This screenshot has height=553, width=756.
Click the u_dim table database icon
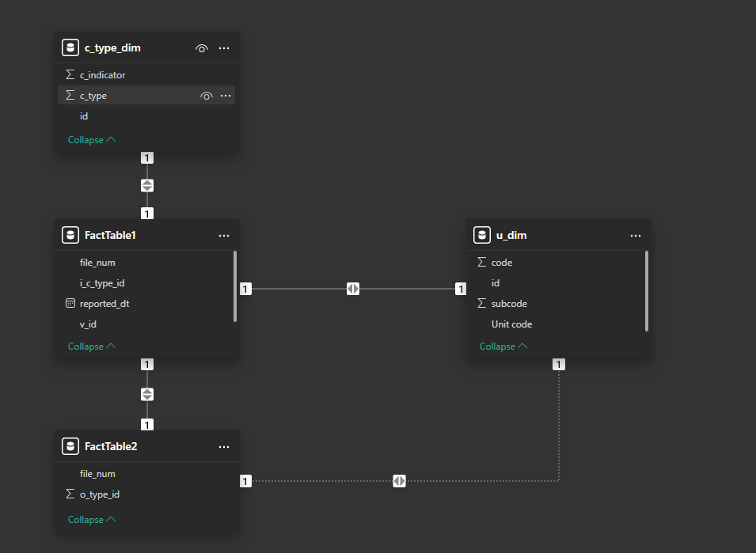tap(482, 235)
